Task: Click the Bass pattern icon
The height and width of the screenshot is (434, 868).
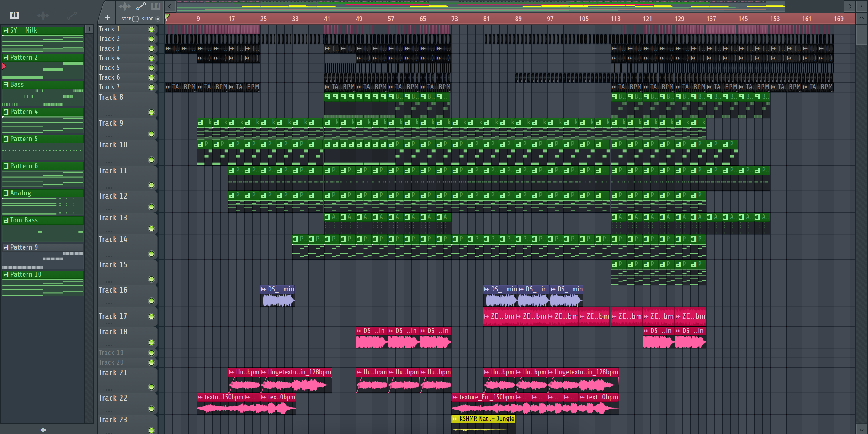Action: [x=6, y=85]
